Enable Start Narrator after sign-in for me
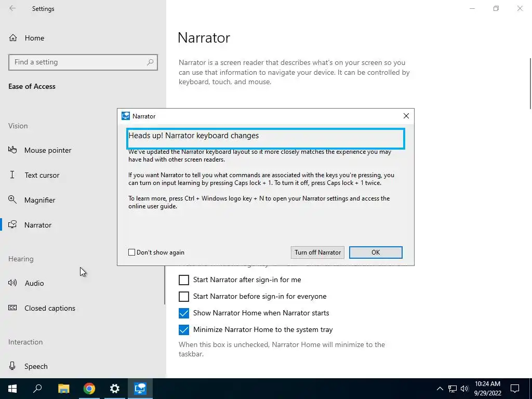 click(x=184, y=280)
